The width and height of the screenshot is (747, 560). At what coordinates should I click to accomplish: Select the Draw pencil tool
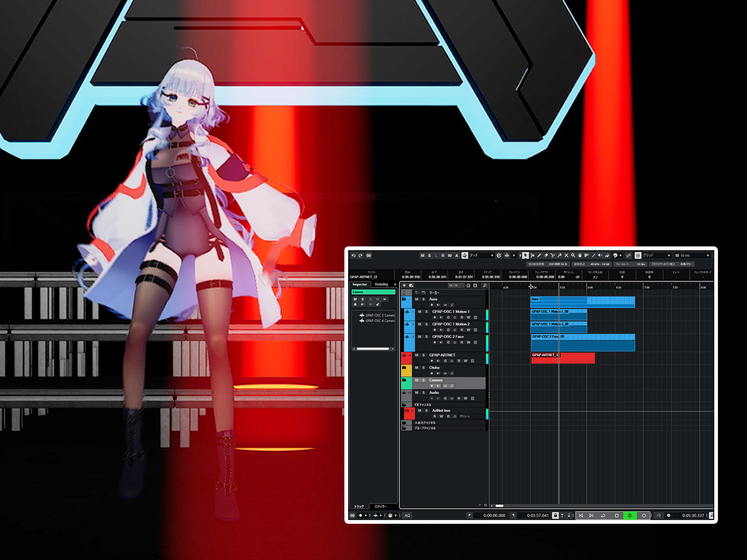pos(539,255)
